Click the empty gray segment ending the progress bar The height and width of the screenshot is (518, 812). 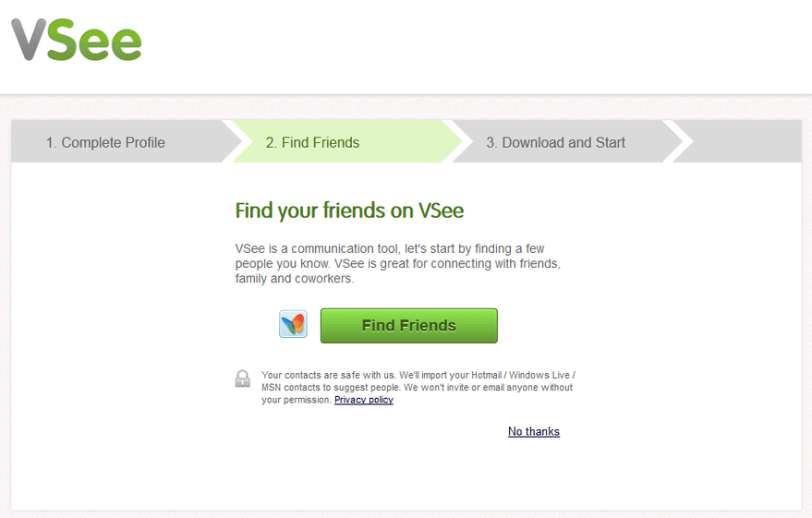click(x=745, y=141)
